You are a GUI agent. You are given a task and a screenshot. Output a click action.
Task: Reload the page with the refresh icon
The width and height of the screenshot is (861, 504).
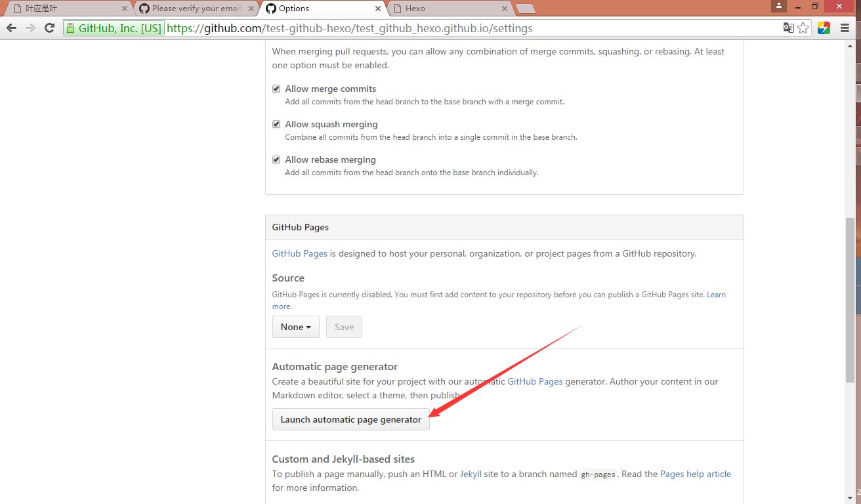(x=49, y=28)
